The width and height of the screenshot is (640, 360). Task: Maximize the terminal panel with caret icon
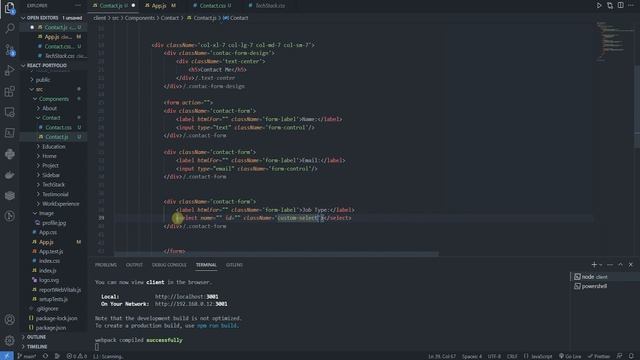pos(620,265)
